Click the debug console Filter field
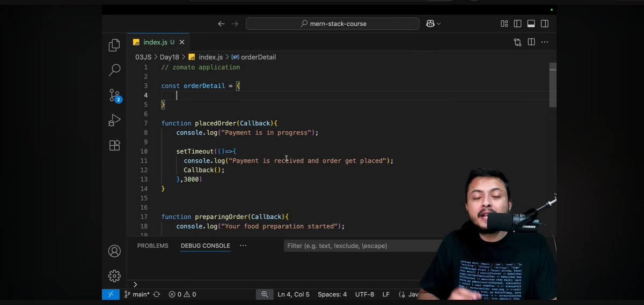The image size is (644, 305). (x=362, y=246)
